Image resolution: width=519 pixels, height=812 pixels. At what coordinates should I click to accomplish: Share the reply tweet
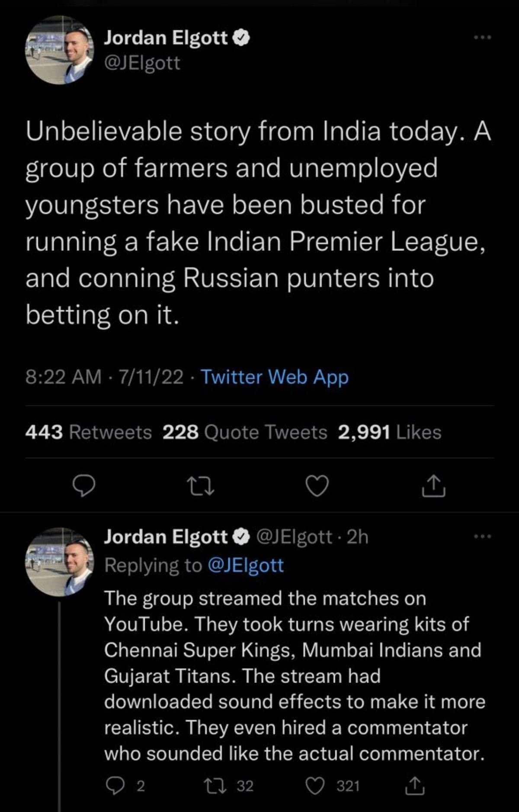point(414,786)
